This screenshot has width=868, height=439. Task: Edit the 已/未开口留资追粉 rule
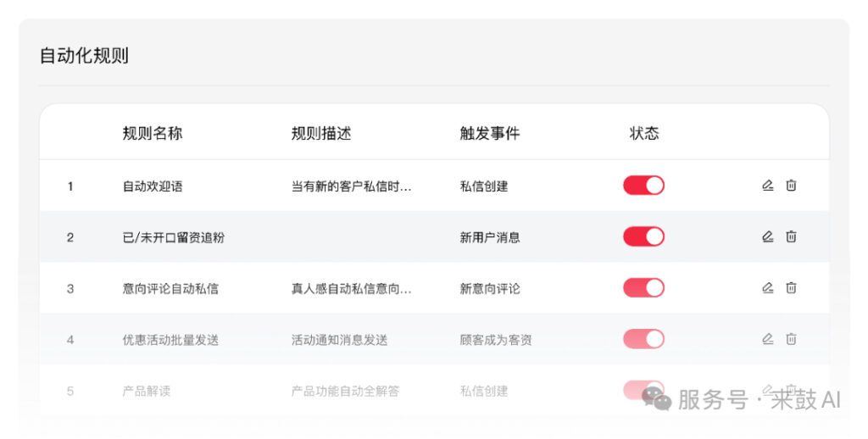click(767, 236)
